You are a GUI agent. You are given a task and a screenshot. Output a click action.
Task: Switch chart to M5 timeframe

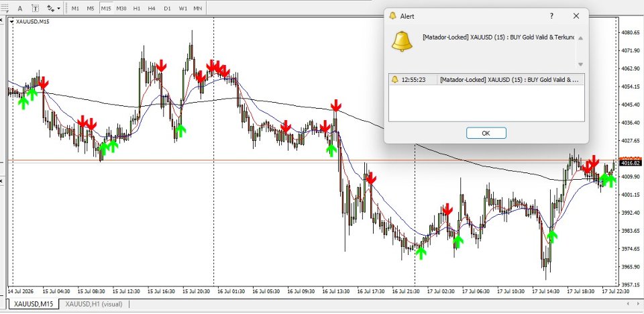(x=91, y=8)
